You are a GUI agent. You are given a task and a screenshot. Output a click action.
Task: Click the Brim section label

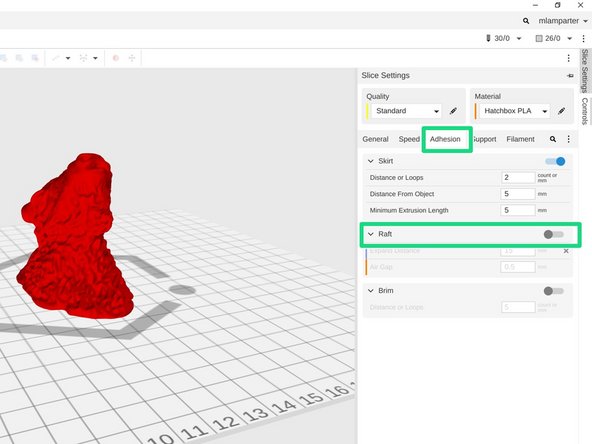click(x=385, y=291)
